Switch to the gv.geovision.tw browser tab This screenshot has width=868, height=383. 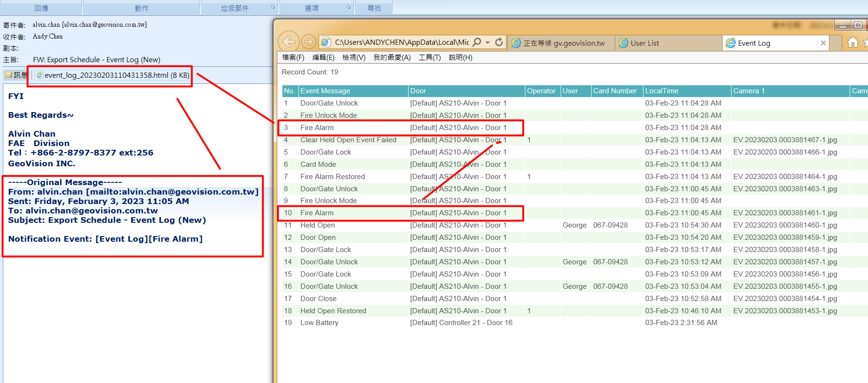[562, 43]
